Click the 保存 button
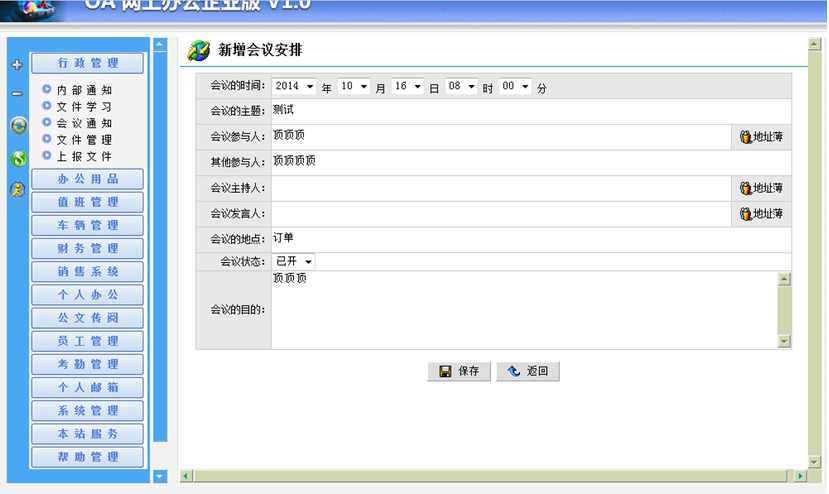 click(459, 371)
